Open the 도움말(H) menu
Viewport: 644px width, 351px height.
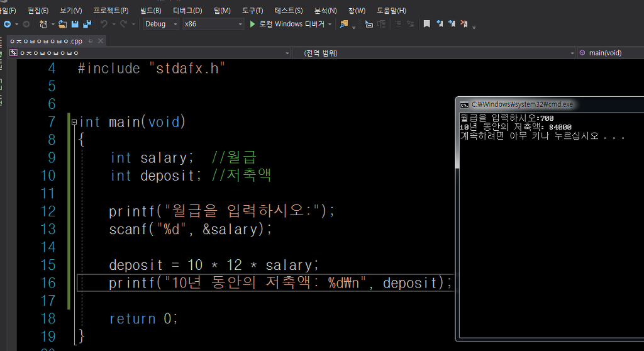391,10
